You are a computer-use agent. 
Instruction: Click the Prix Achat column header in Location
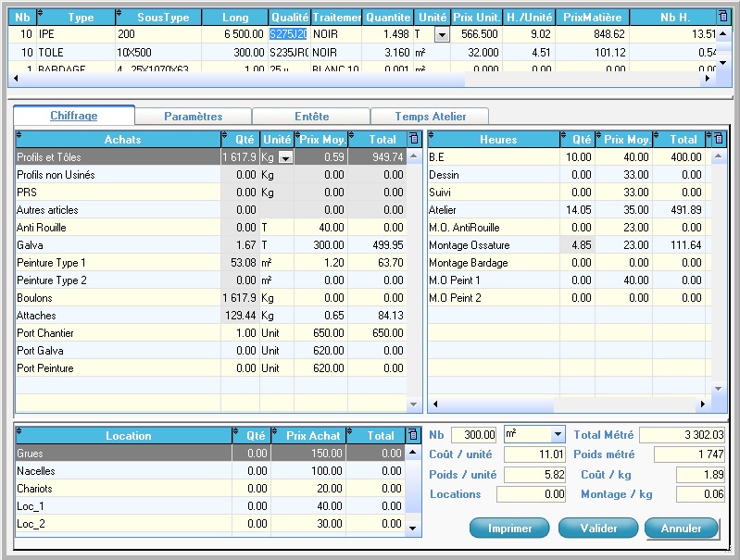point(309,435)
